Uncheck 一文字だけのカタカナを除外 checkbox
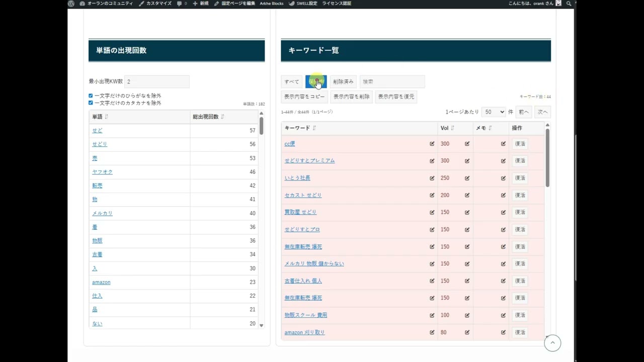The height and width of the screenshot is (362, 644). pos(91,103)
